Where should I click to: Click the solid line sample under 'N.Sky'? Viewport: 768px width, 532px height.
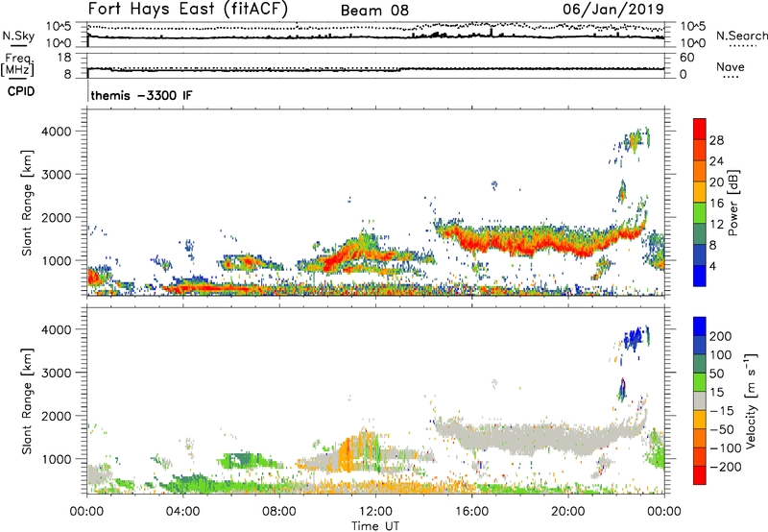pyautogui.click(x=18, y=45)
